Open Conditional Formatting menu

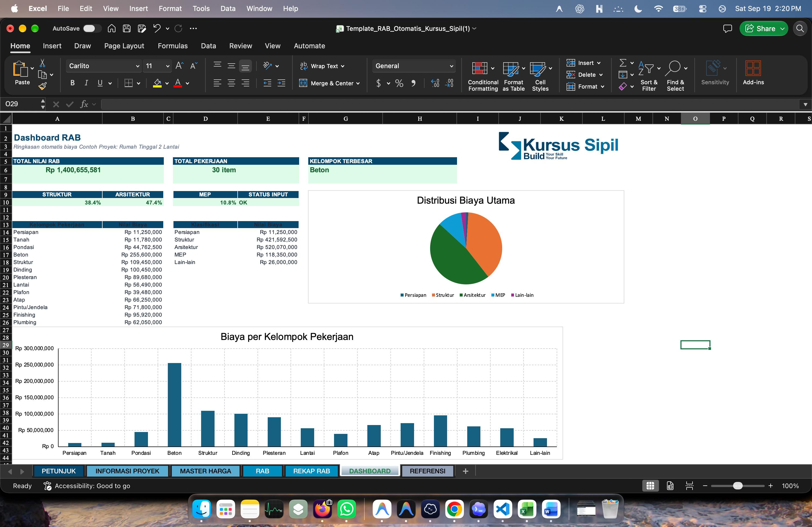[483, 76]
